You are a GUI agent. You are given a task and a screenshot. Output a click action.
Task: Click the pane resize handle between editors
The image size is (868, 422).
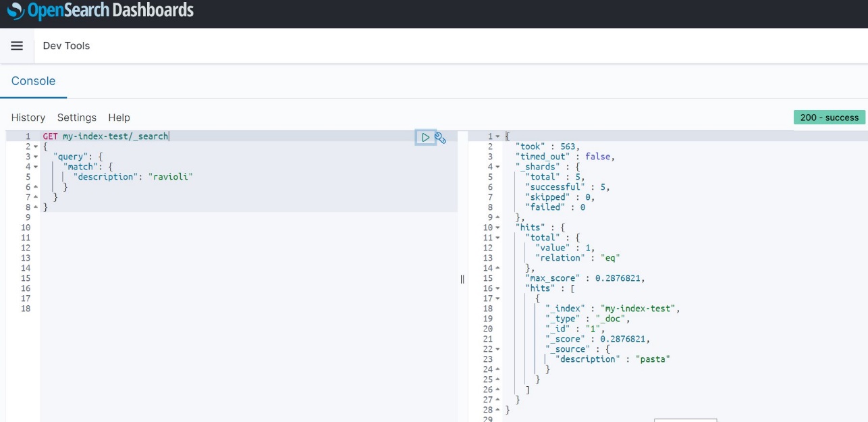(462, 279)
